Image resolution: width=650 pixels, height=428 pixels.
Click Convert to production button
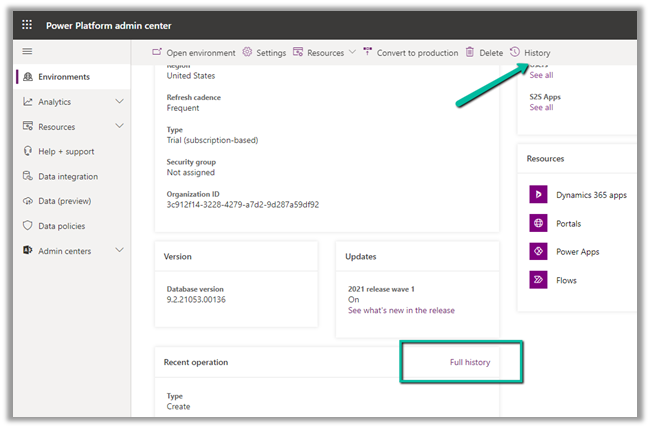click(x=410, y=53)
